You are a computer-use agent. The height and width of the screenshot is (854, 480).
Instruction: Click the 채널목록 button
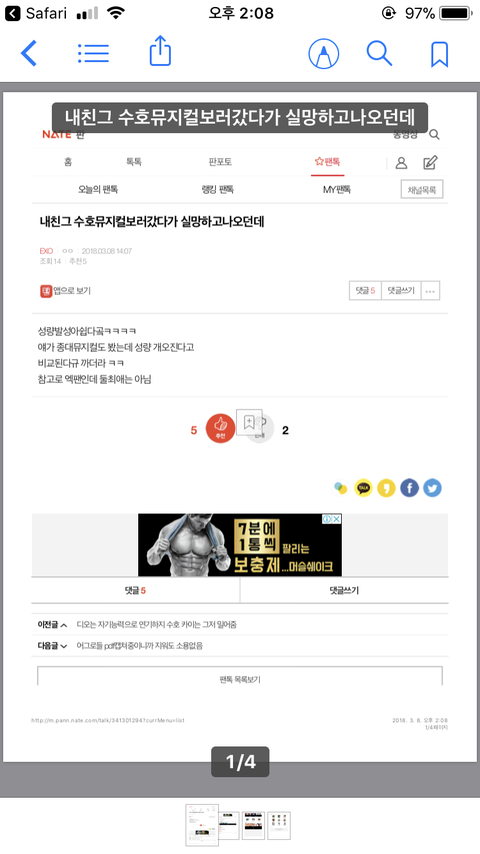click(x=422, y=190)
